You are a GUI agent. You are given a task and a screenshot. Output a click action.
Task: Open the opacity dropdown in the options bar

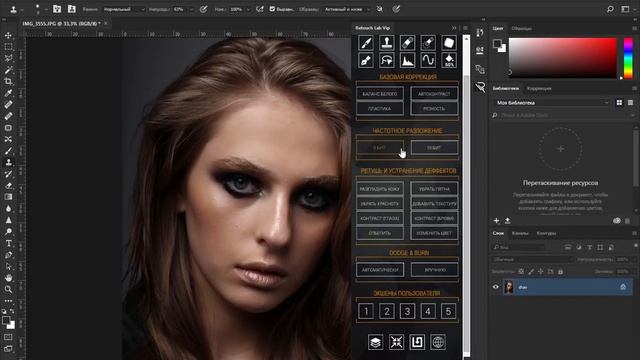[191, 9]
